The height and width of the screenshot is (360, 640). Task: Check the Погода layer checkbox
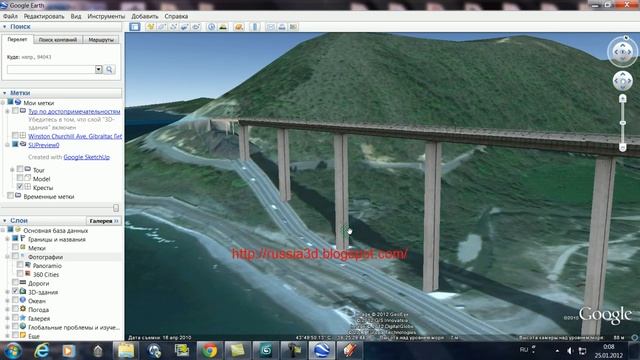point(15,309)
